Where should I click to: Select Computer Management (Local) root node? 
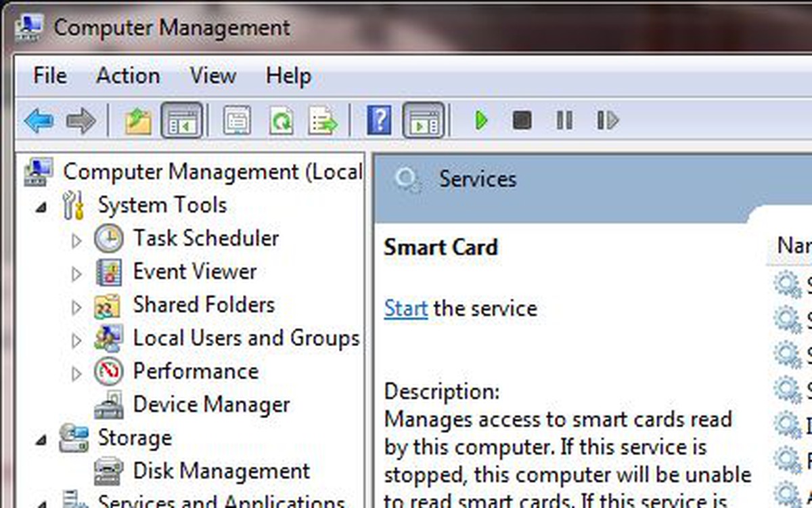212,171
